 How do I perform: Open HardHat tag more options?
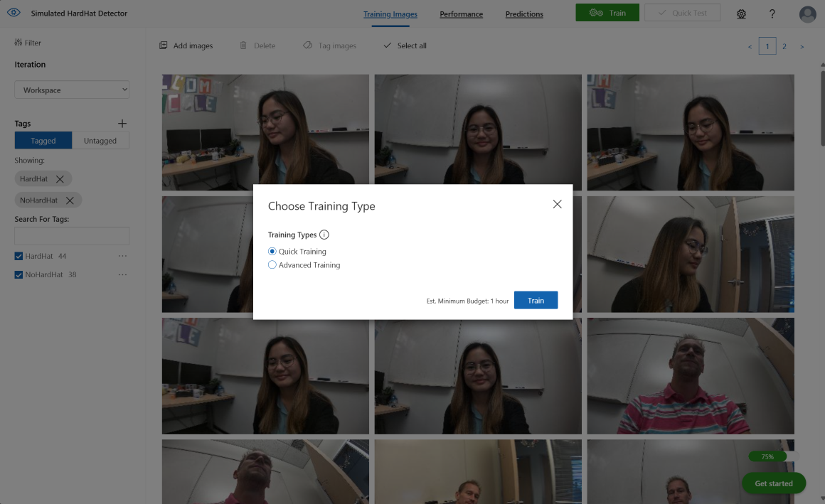[x=122, y=256]
